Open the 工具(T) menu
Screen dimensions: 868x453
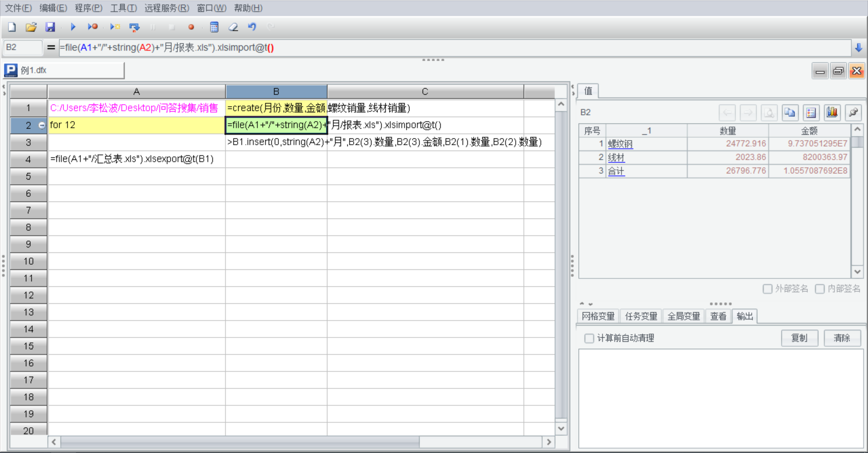click(123, 8)
